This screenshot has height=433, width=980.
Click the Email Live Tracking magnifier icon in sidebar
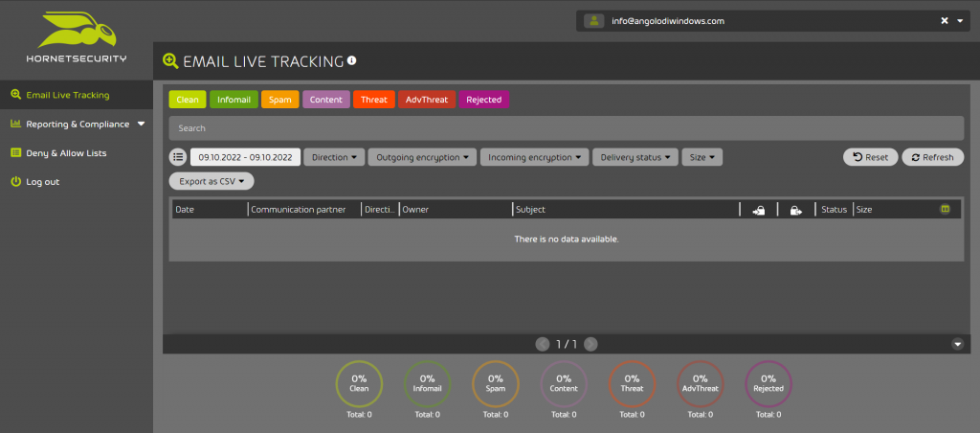(x=16, y=95)
